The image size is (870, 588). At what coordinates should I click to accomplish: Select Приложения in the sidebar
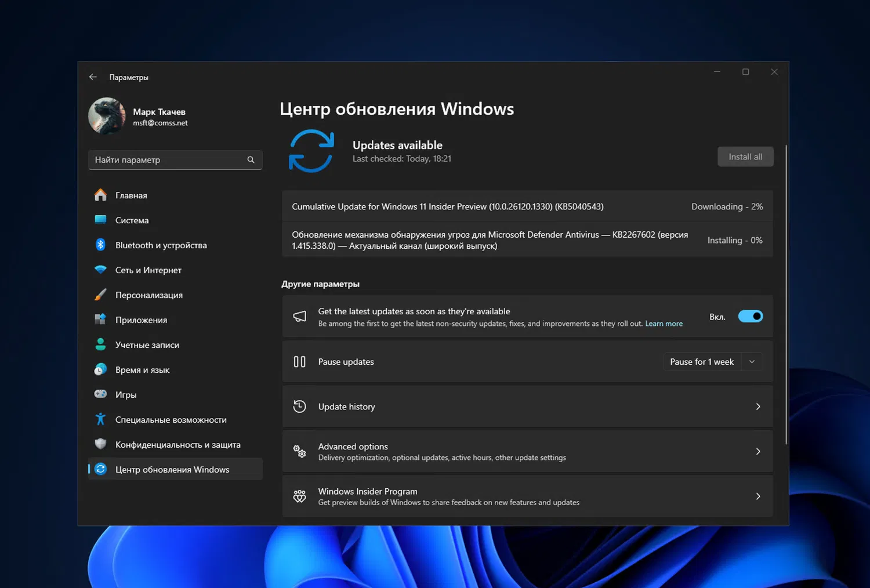point(175,320)
